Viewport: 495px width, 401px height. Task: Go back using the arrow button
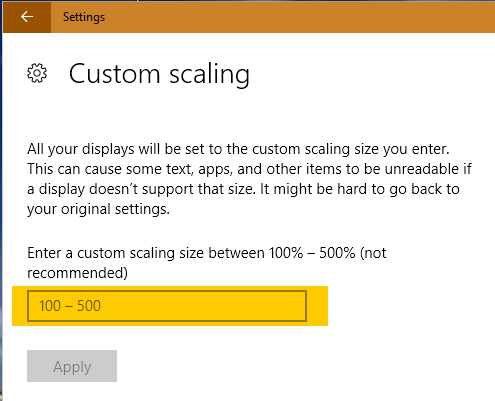[x=27, y=17]
